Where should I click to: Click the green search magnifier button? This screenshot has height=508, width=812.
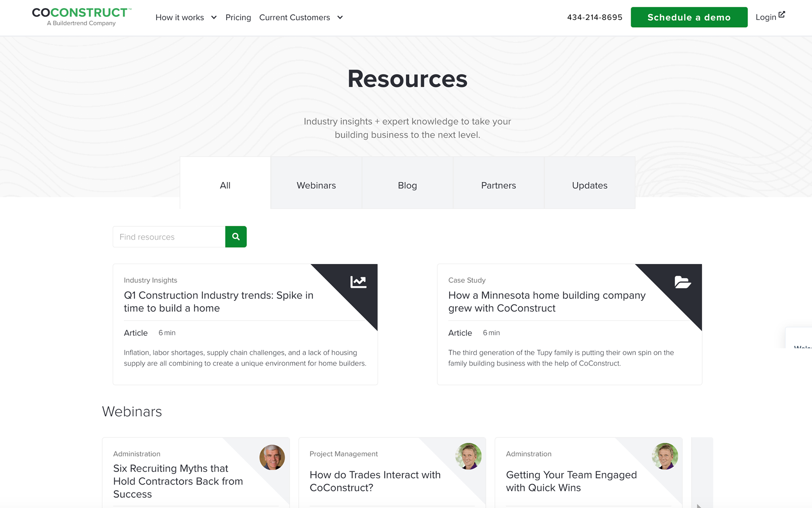(236, 237)
